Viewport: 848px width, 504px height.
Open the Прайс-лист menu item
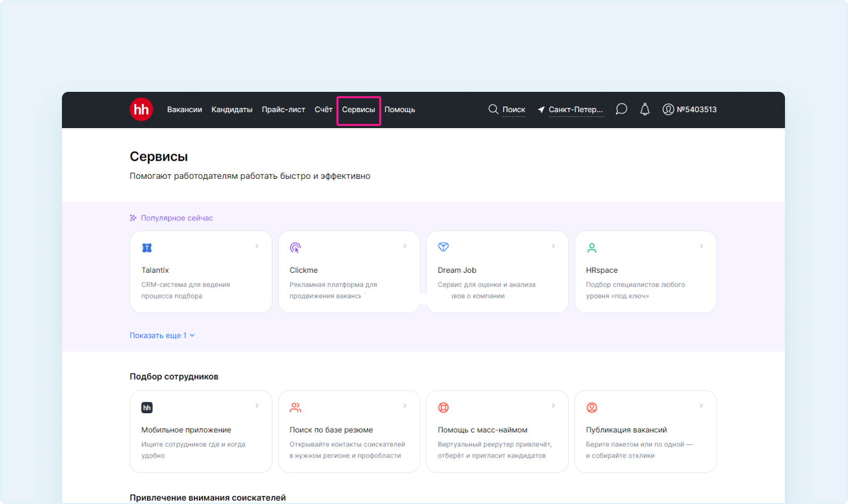(284, 109)
